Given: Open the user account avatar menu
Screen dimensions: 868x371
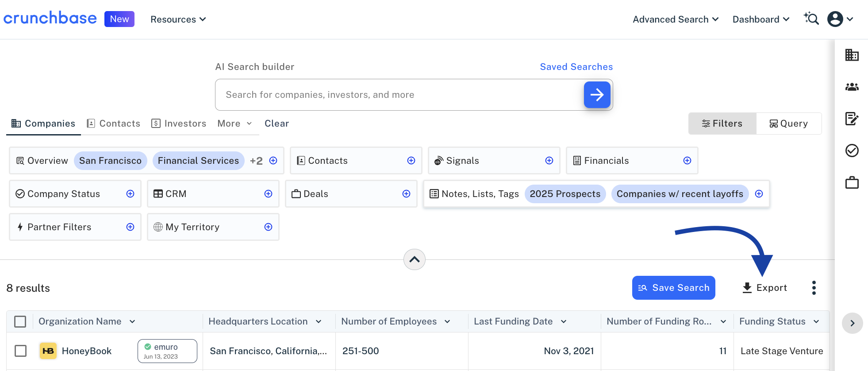Looking at the screenshot, I should coord(840,19).
